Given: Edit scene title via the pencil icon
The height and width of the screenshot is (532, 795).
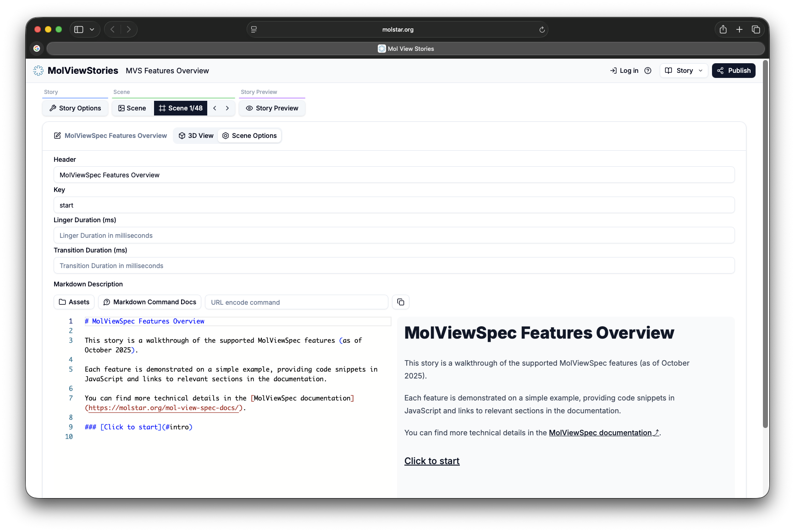Looking at the screenshot, I should coord(58,136).
